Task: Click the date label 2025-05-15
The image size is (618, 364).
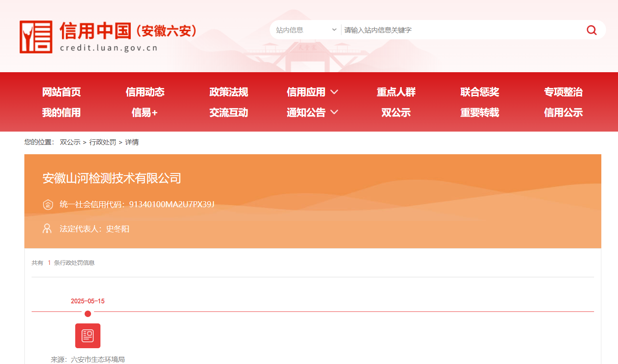Action: [x=88, y=301]
